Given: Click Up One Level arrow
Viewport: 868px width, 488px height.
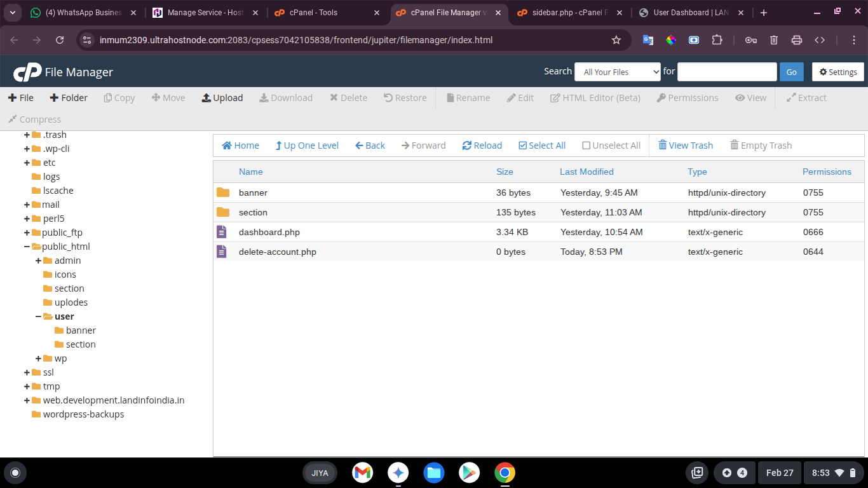Looking at the screenshot, I should (278, 146).
